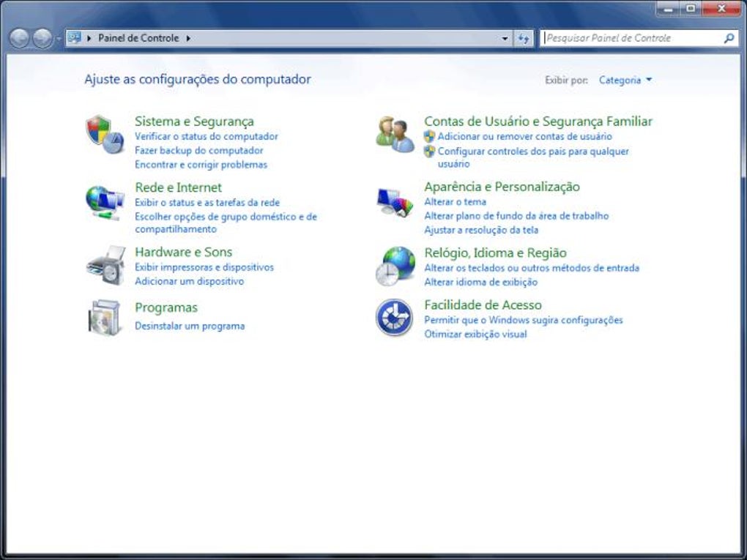
Task: Open Programas category heading
Action: point(166,307)
